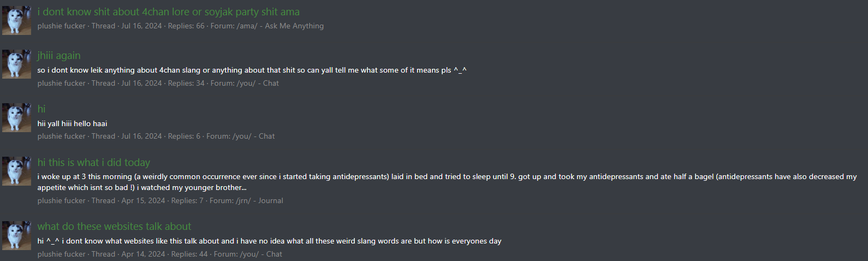Open the 'hi this is what i did today' thread
The width and height of the screenshot is (868, 261).
pyautogui.click(x=94, y=163)
